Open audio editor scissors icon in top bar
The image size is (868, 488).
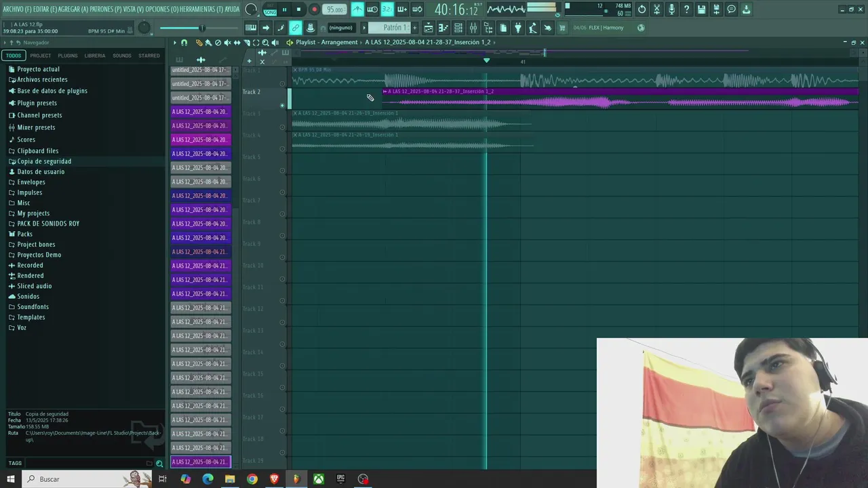click(656, 9)
